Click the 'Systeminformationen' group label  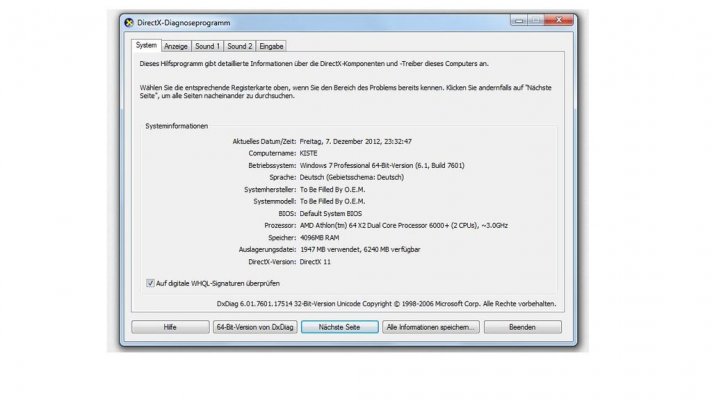point(177,126)
